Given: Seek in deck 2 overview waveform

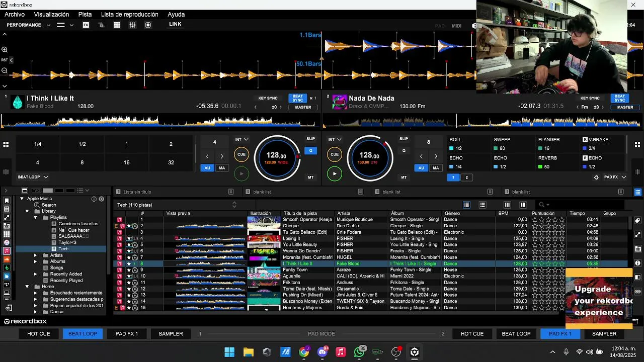Looking at the screenshot, I should 482,121.
